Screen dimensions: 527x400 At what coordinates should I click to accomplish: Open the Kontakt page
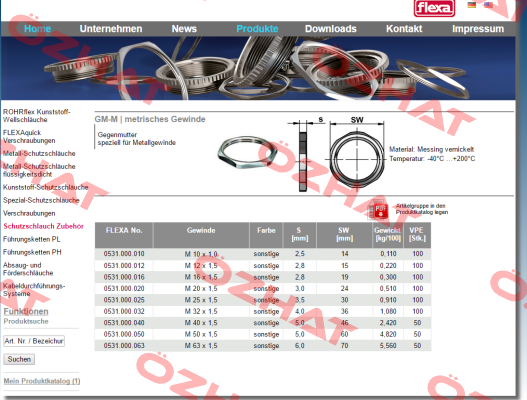pyautogui.click(x=404, y=29)
